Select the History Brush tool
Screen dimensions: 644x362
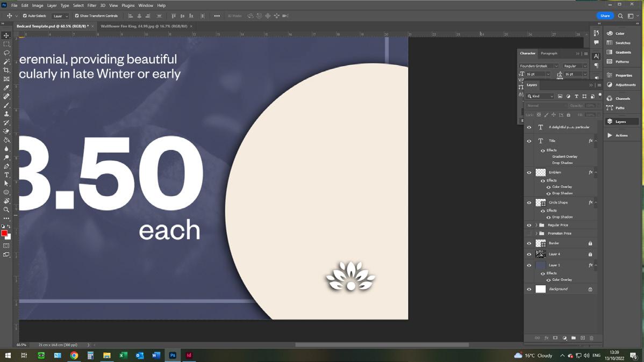[6, 122]
